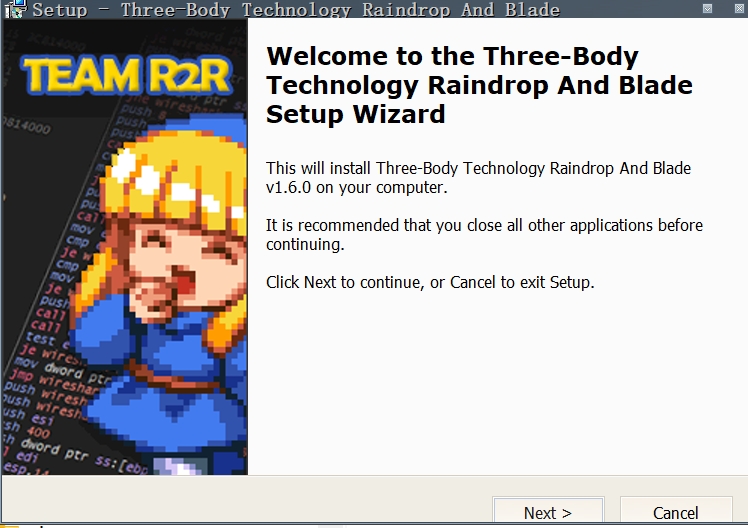This screenshot has width=748, height=528.
Task: Click 'Click Next to continue' instruction text
Action: click(x=430, y=282)
